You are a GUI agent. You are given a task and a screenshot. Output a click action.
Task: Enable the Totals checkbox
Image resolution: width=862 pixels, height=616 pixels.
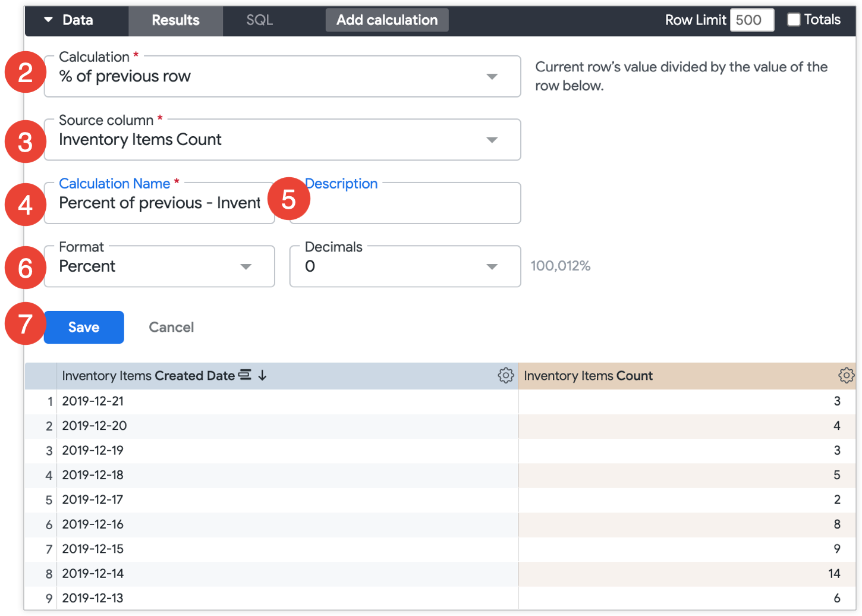click(x=794, y=20)
